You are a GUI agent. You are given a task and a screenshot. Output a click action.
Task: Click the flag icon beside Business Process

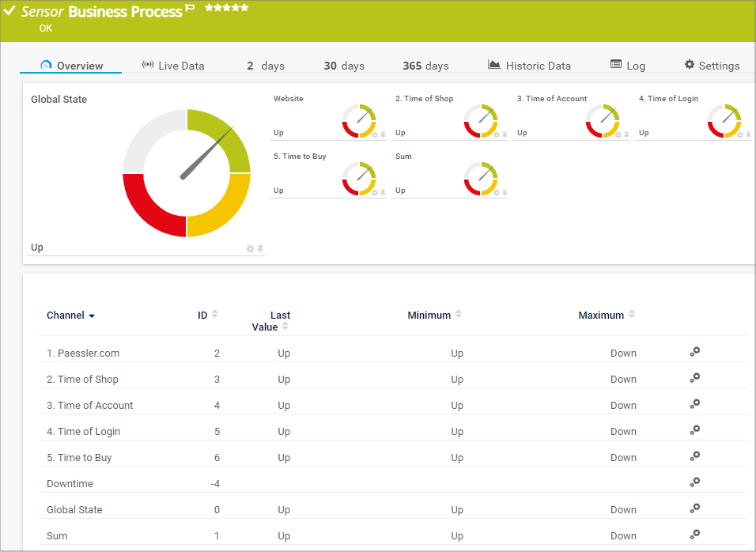(x=190, y=9)
